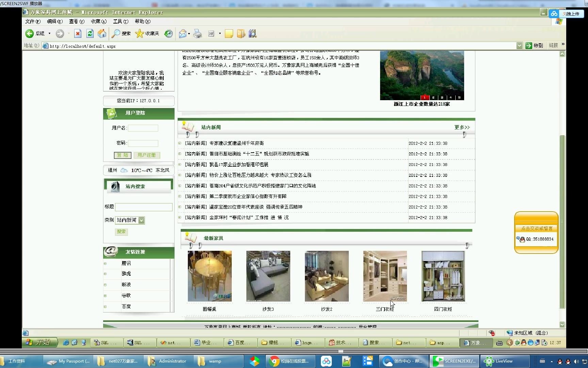Viewport: 588px width, 368px height.
Task: Open the Windows 开始 start button
Action: click(40, 342)
